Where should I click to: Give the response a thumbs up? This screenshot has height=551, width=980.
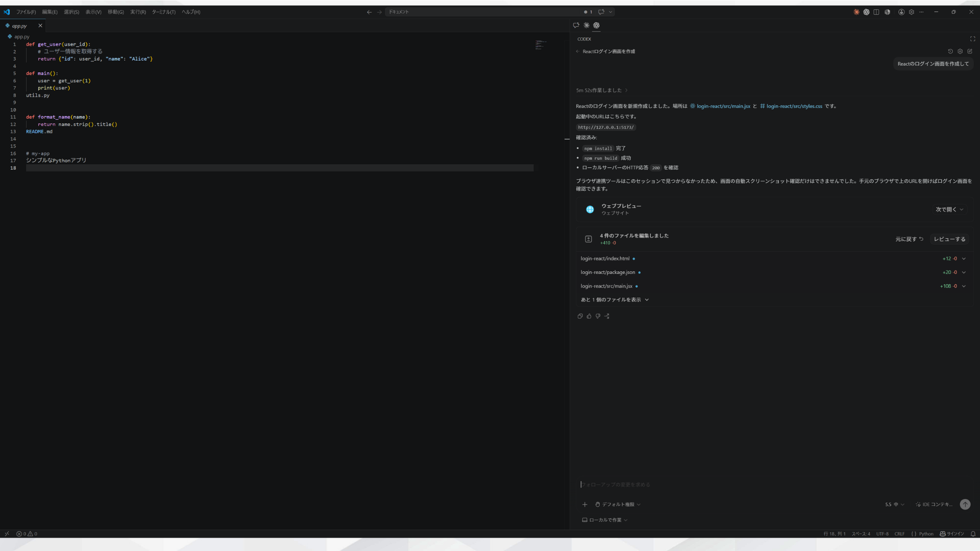pos(589,316)
